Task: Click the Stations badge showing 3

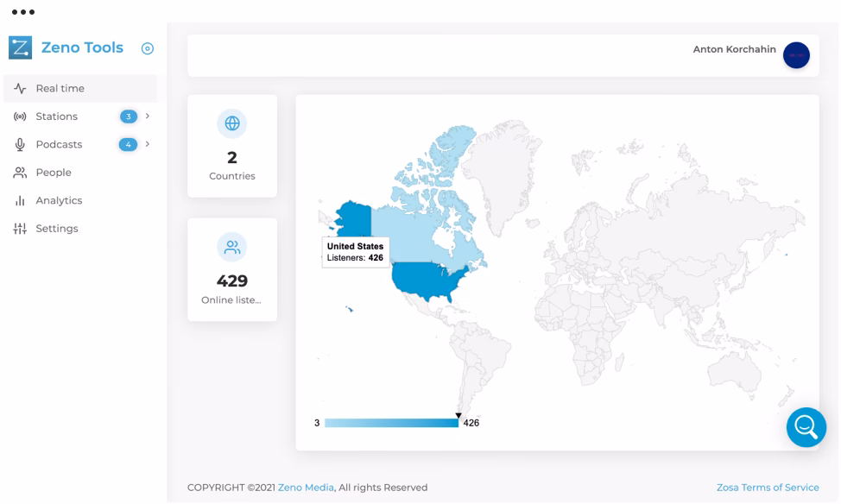Action: [129, 117]
